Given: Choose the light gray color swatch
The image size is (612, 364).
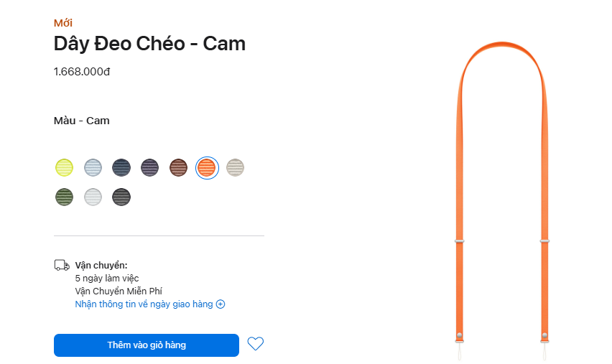Looking at the screenshot, I should (x=93, y=196).
